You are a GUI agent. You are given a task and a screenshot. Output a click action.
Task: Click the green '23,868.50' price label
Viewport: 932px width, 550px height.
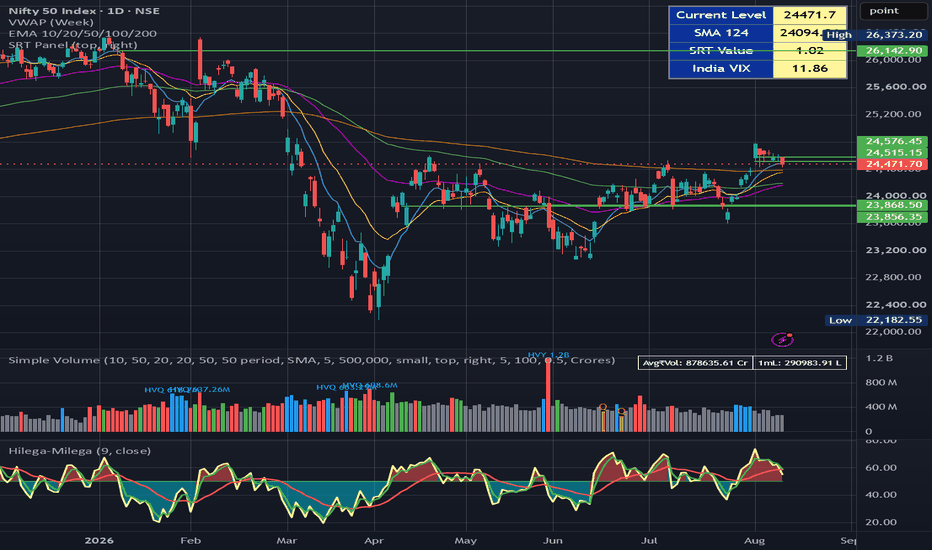coord(893,205)
